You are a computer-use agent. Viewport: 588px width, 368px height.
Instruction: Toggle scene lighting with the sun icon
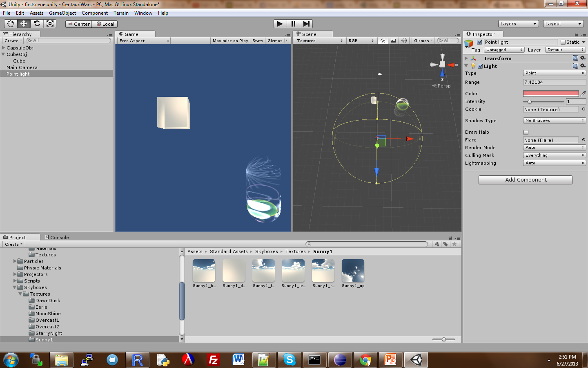pyautogui.click(x=382, y=40)
